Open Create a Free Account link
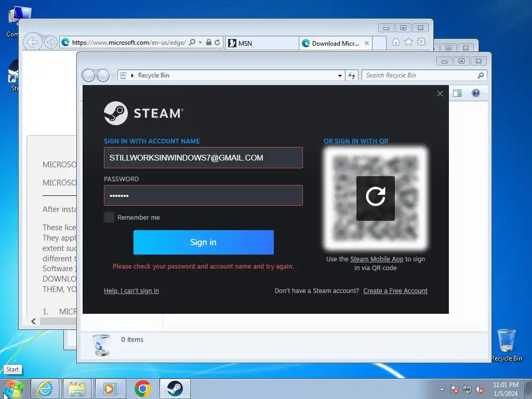This screenshot has height=399, width=532. pyautogui.click(x=395, y=291)
